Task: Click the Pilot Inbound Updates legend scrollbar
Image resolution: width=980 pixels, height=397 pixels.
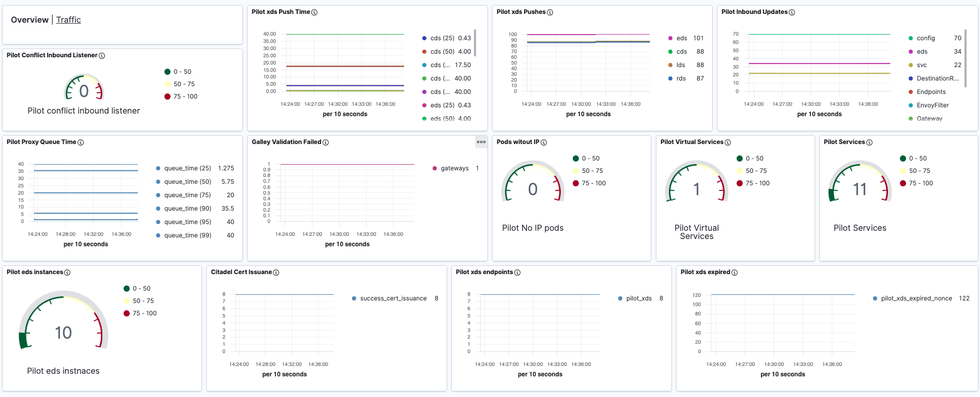Action: [x=965, y=57]
